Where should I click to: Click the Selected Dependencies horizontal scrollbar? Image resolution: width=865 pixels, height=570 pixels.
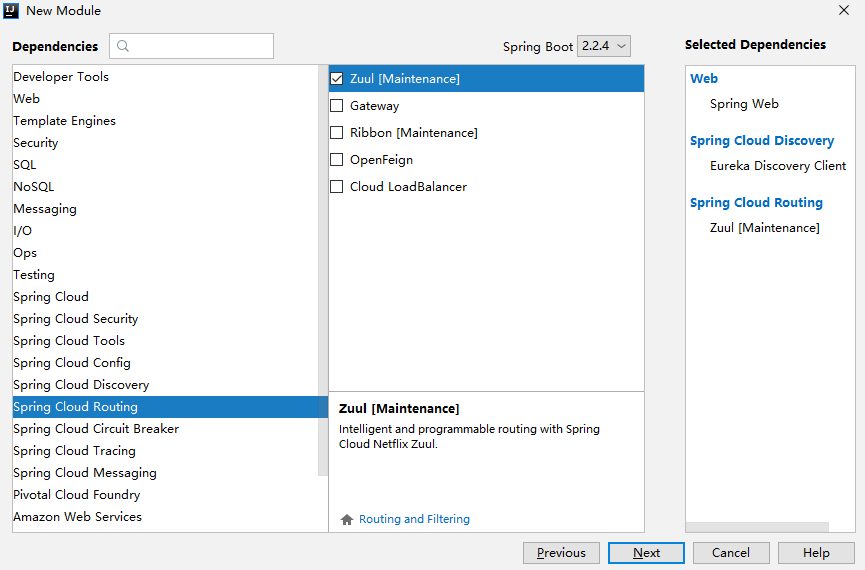click(x=757, y=527)
